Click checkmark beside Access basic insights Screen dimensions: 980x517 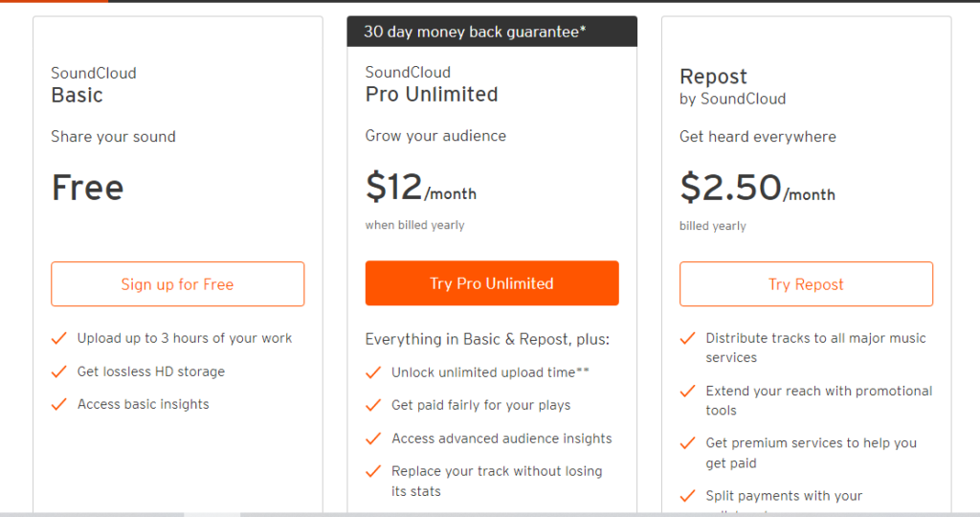(x=58, y=404)
